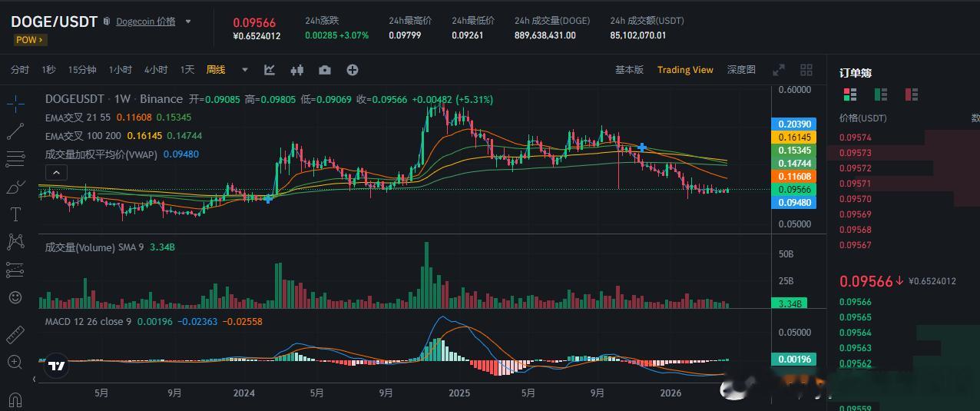The height and width of the screenshot is (411, 980).
Task: Click the Dogecoin info icon
Action: 106,22
